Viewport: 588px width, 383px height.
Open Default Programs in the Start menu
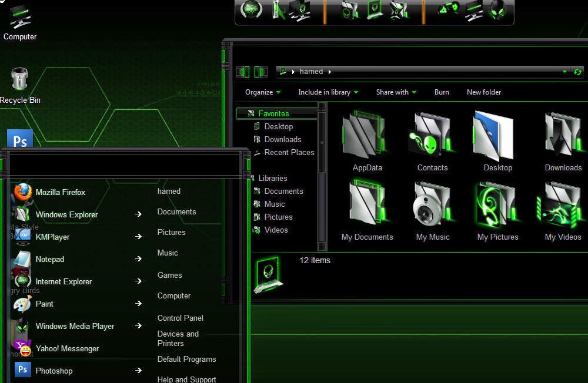coord(187,359)
